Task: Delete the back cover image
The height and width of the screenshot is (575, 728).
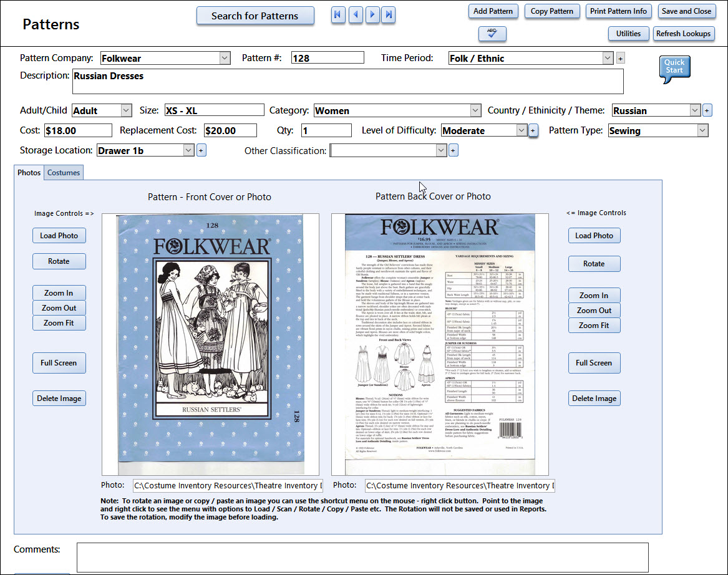Action: click(595, 398)
